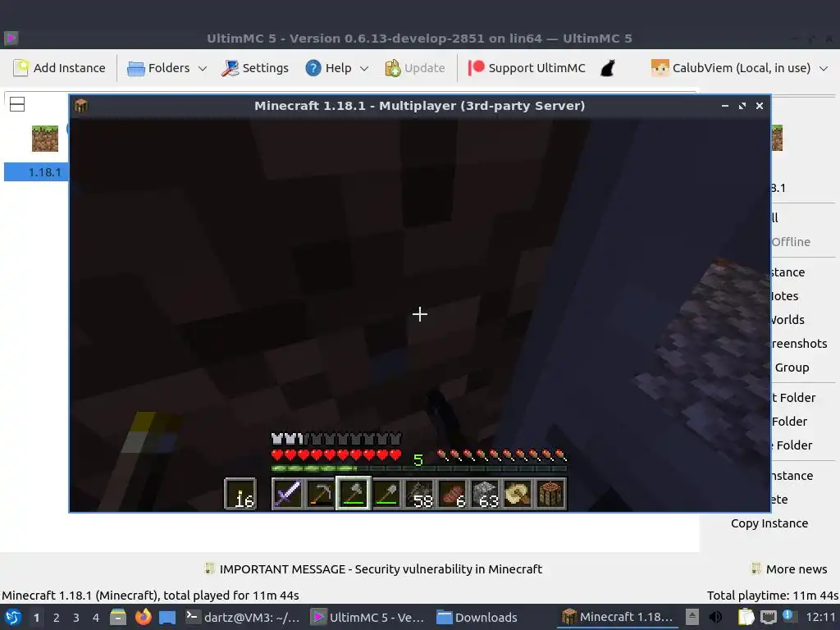Expand the CalubViem account dropdown arrow
Screen dimensions: 840x630
tap(824, 69)
